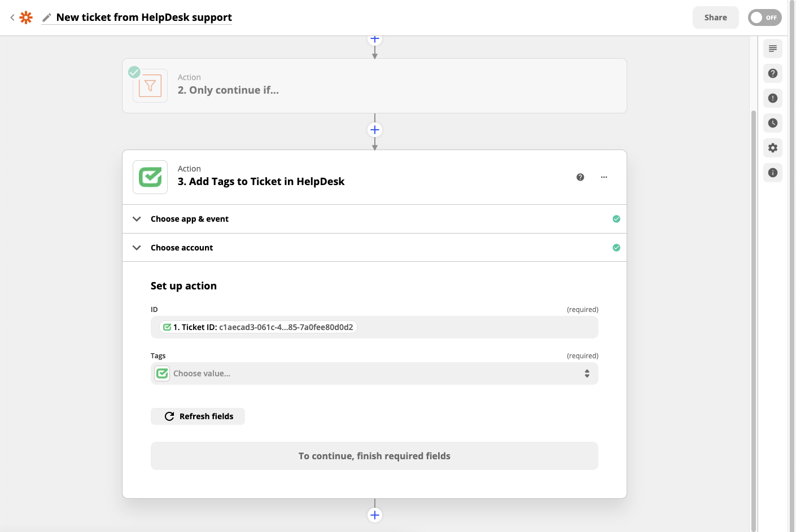Open step '2. Only continue if...'
The height and width of the screenshot is (532, 796).
tap(374, 86)
